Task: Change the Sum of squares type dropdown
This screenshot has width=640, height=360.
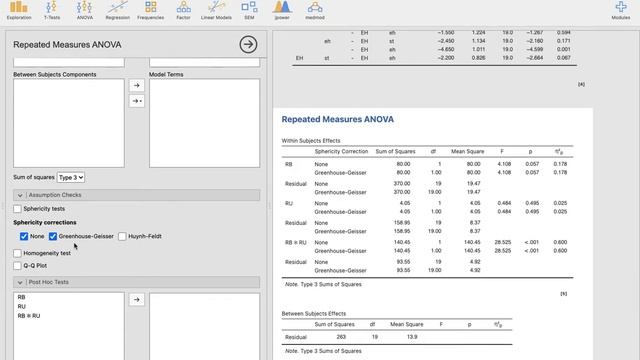Action: click(71, 178)
